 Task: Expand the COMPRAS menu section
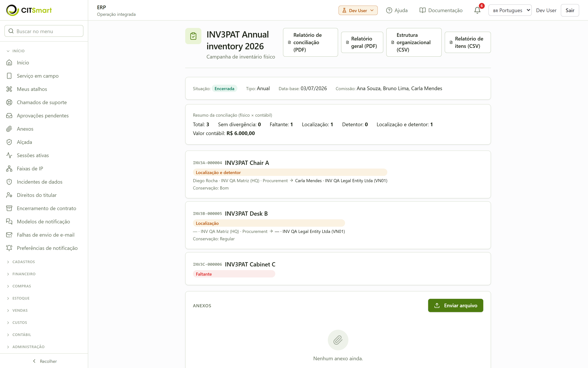(19, 286)
